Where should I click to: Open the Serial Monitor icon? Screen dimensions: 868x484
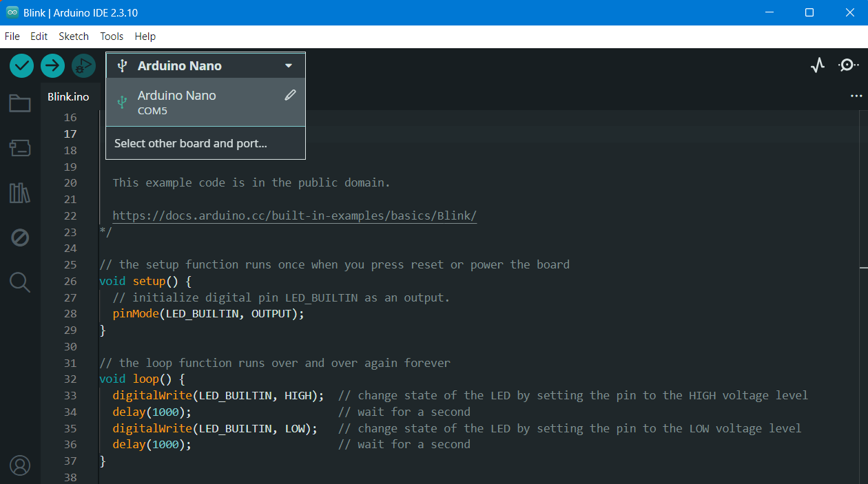pos(848,65)
